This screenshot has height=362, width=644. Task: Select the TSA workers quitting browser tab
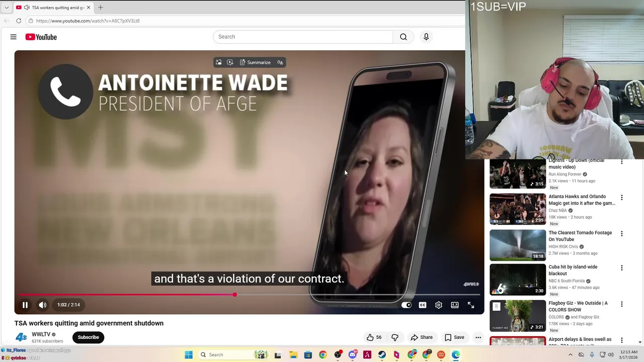pyautogui.click(x=53, y=8)
